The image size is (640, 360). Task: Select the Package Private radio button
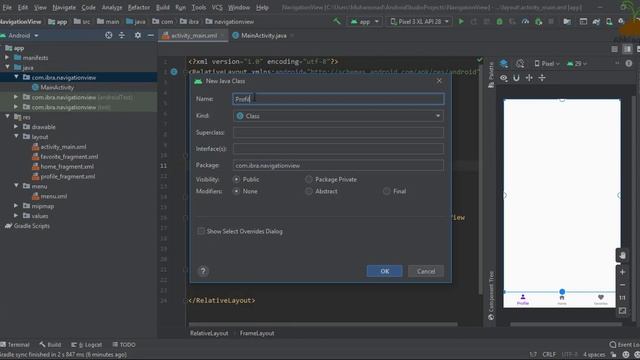click(309, 179)
